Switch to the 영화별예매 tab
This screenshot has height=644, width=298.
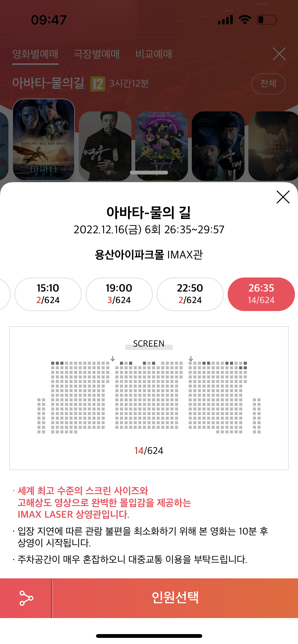tap(35, 54)
